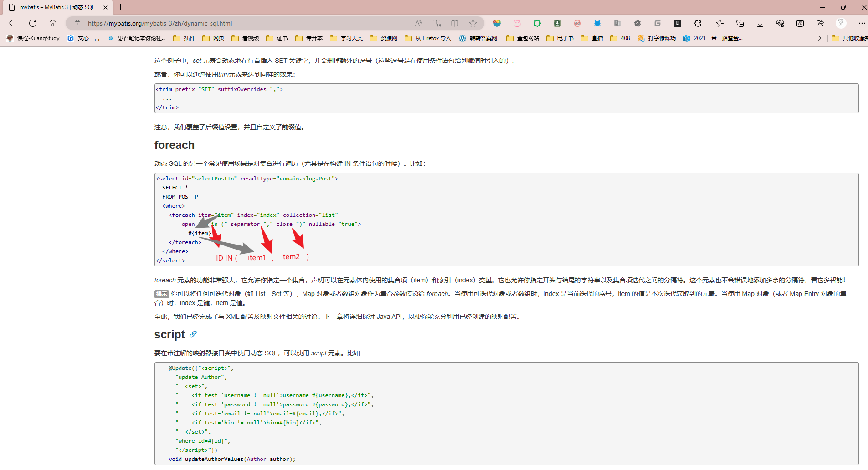Open the heart-pulse browser essentials icon
868x470 pixels.
(780, 23)
